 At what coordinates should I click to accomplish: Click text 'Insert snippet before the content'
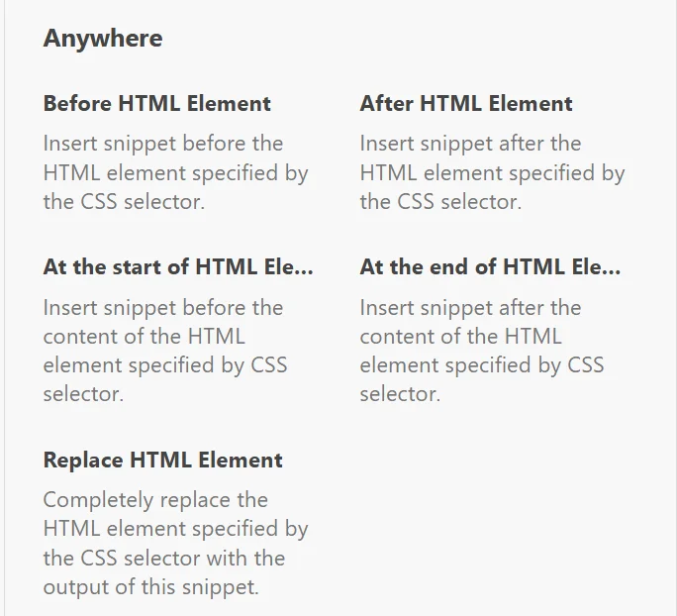click(165, 351)
